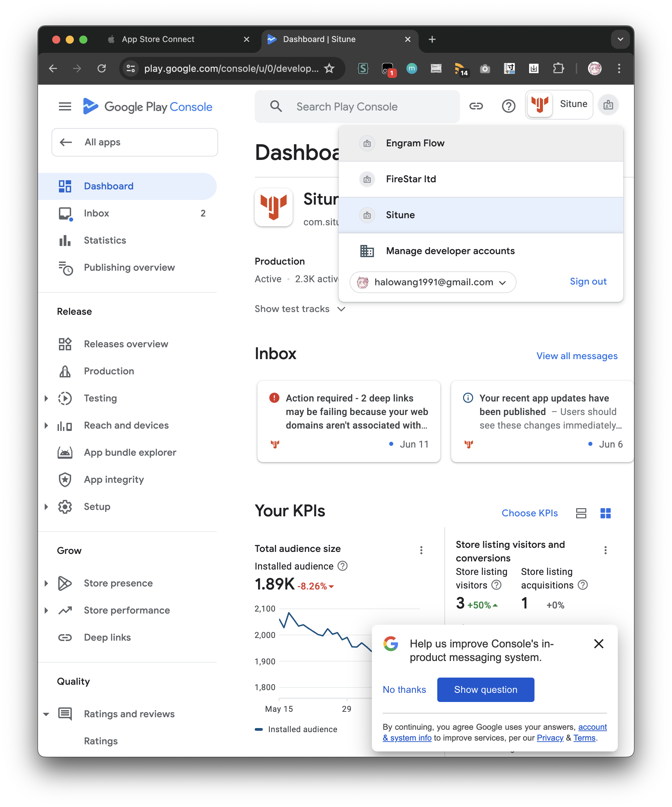Open the recent app updates published message
Image resolution: width=672 pixels, height=807 pixels.
point(542,421)
